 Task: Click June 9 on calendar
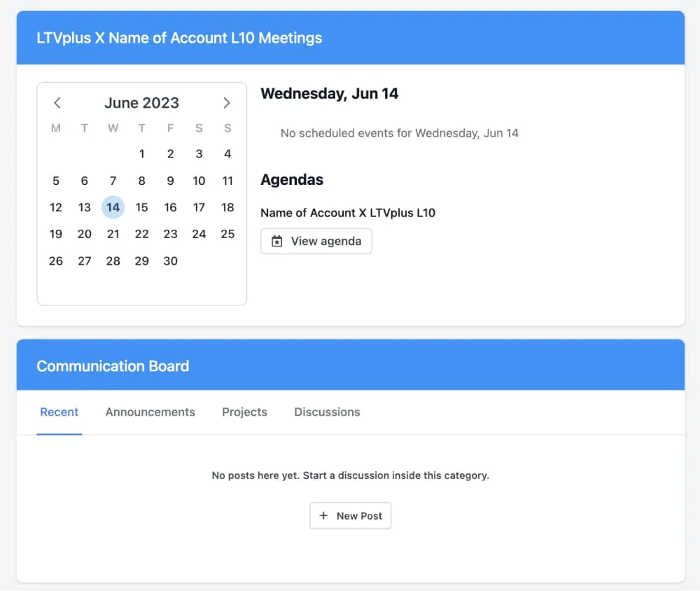pos(170,181)
